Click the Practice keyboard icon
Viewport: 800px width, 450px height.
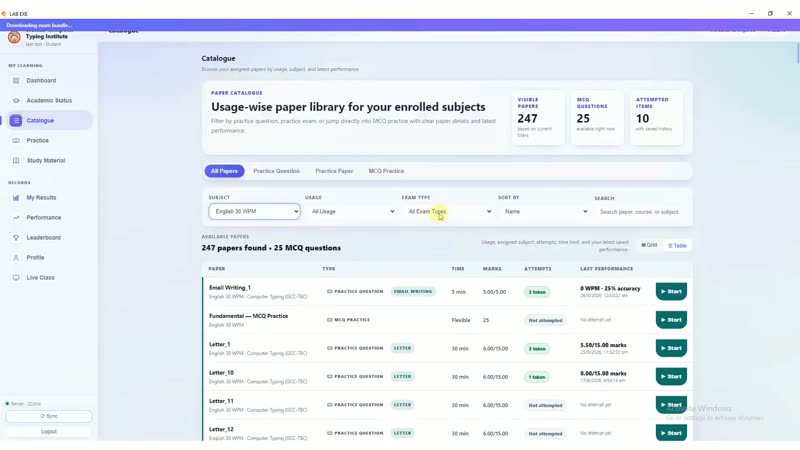click(16, 140)
